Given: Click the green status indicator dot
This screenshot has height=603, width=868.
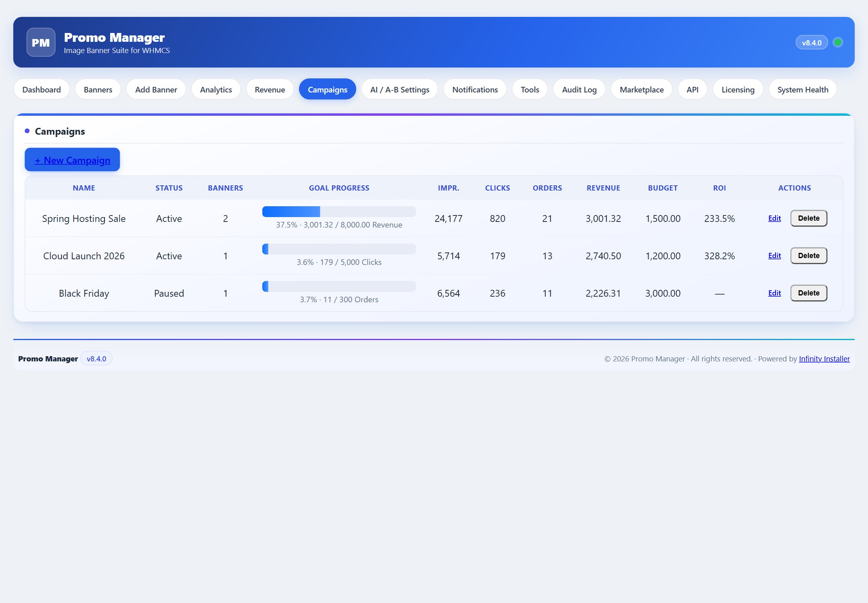Looking at the screenshot, I should pyautogui.click(x=838, y=42).
